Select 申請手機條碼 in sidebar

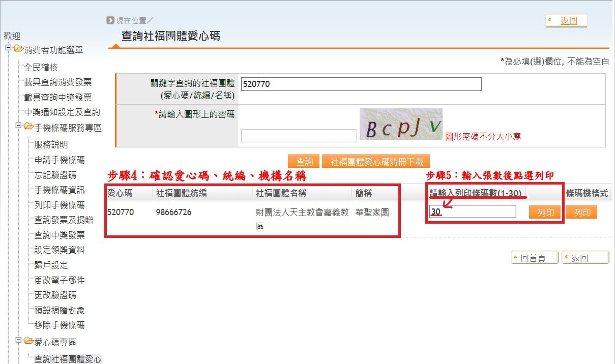click(x=60, y=160)
